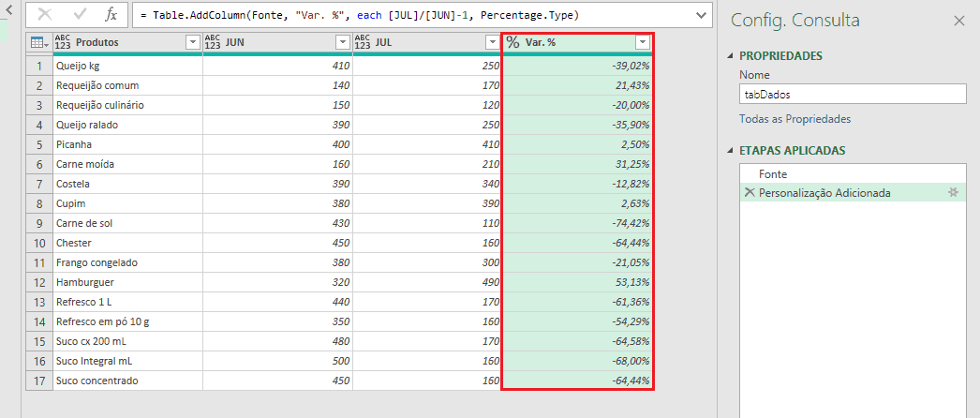Click the Picanha cell
The width and height of the screenshot is (980, 418).
[x=128, y=144]
